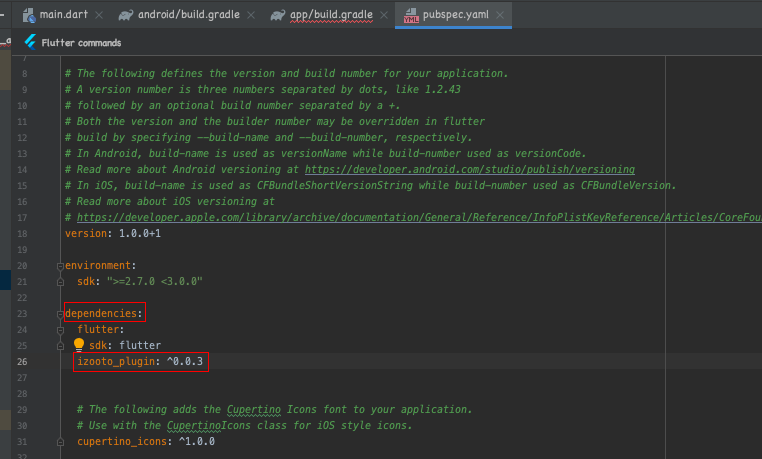Click the Gradle elephant icon on android/build.gradle tab

point(125,15)
